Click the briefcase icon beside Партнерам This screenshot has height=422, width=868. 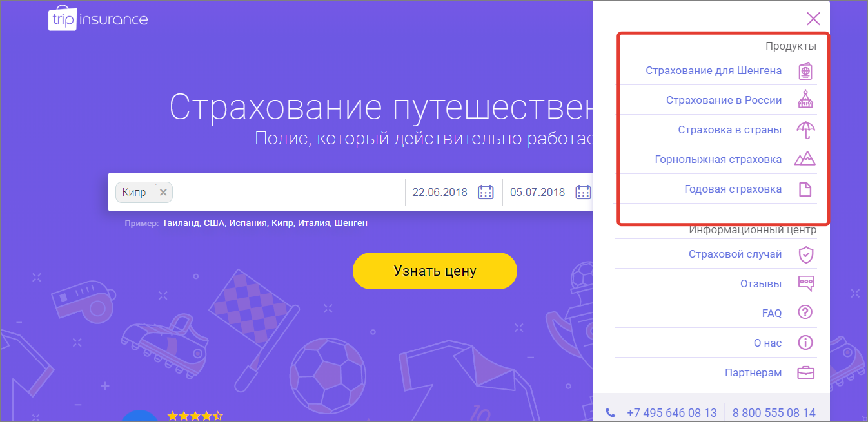805,372
